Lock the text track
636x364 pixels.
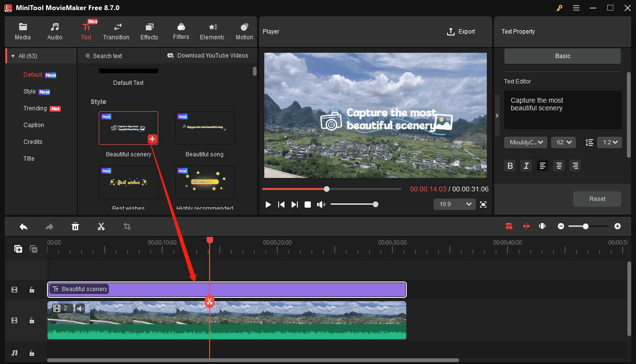point(32,290)
